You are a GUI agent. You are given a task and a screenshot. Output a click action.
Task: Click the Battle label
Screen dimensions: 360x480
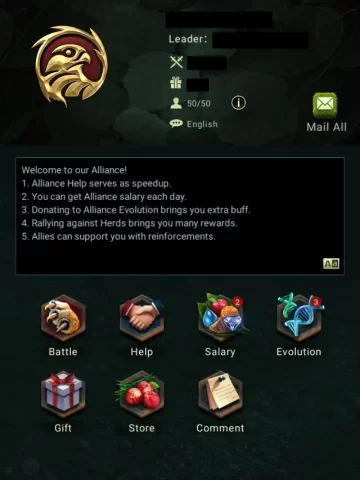63,352
